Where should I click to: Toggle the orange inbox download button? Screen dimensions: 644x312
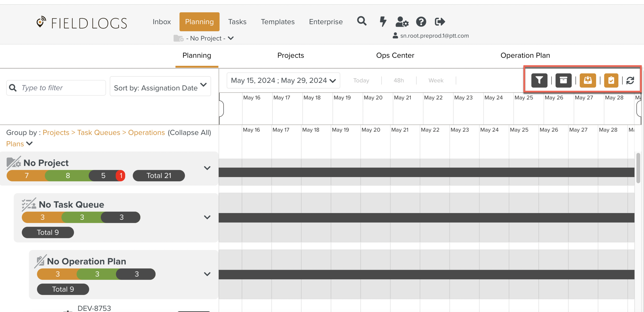click(588, 81)
